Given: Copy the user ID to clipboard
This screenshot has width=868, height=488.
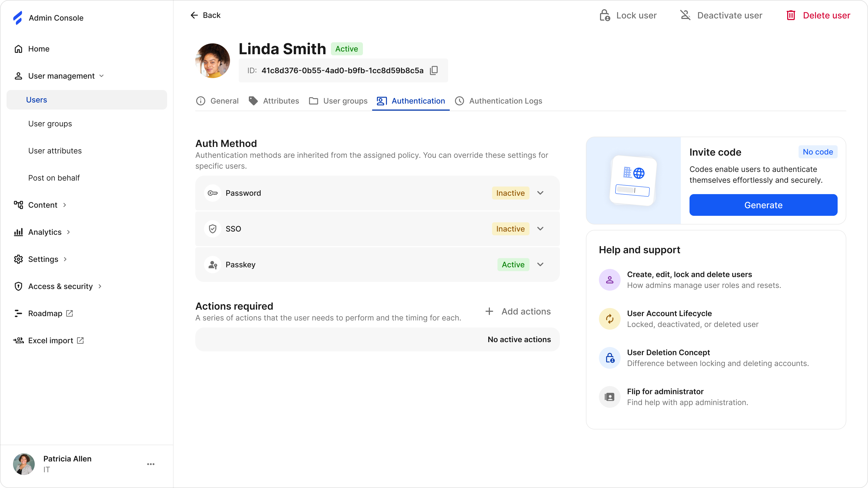Looking at the screenshot, I should 434,70.
